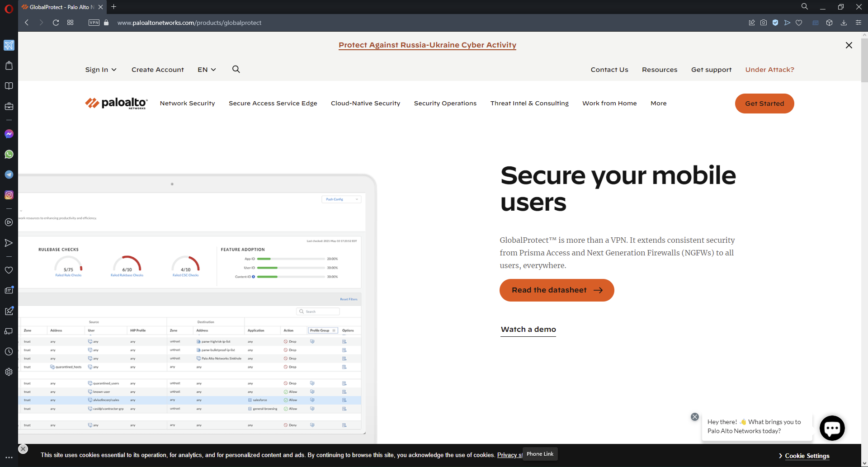Expand the Sign In dropdown

pos(100,70)
